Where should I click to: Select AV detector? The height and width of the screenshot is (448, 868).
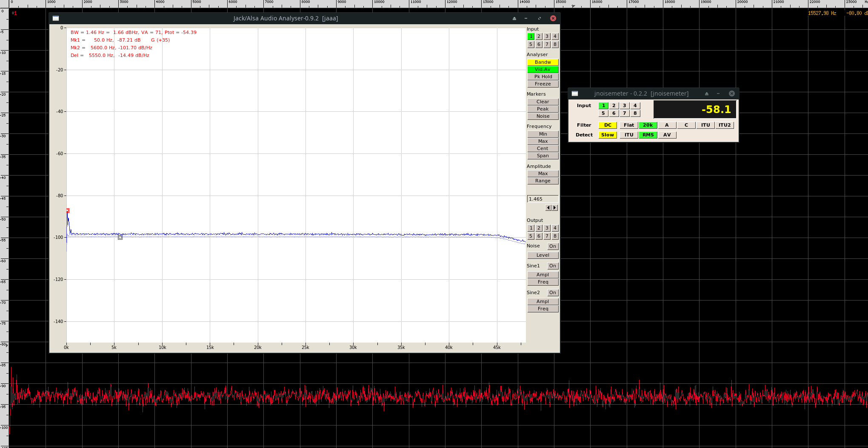pyautogui.click(x=667, y=135)
